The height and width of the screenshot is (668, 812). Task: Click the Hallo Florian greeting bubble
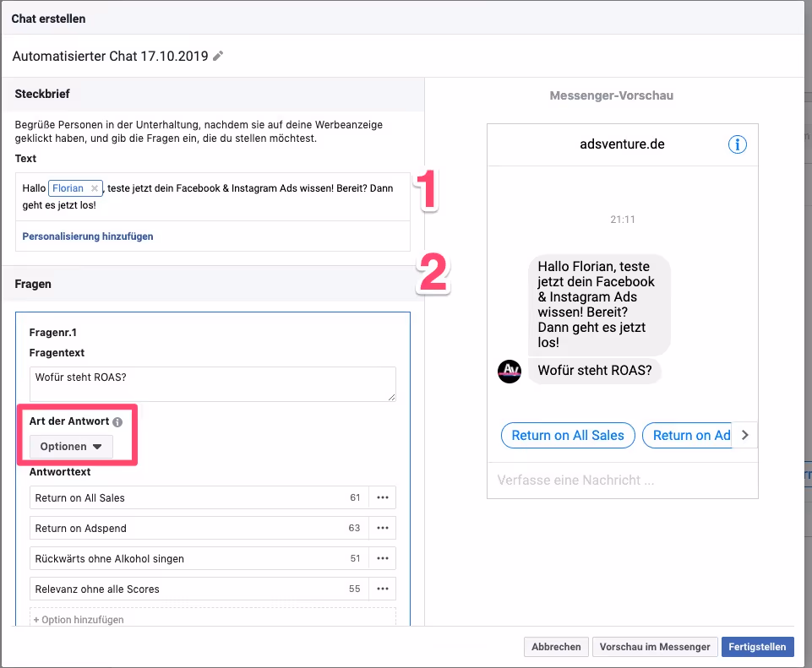(599, 304)
